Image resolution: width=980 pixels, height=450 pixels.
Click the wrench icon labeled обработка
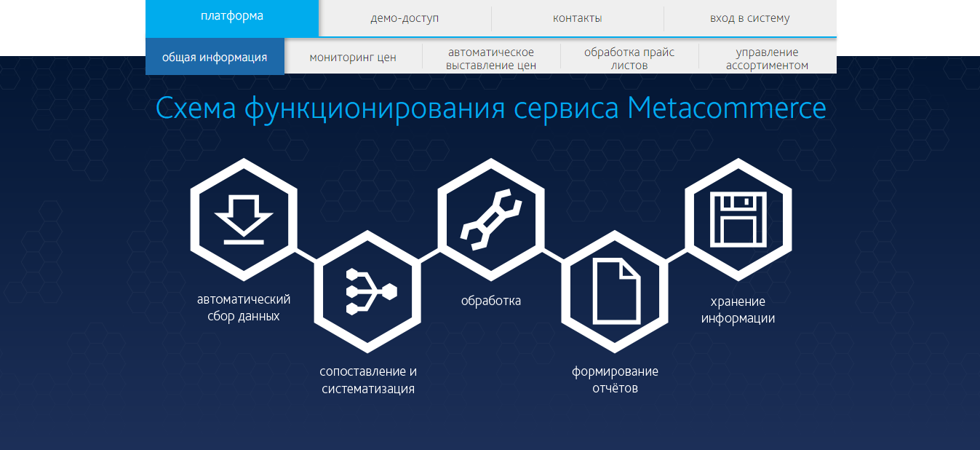pyautogui.click(x=491, y=218)
